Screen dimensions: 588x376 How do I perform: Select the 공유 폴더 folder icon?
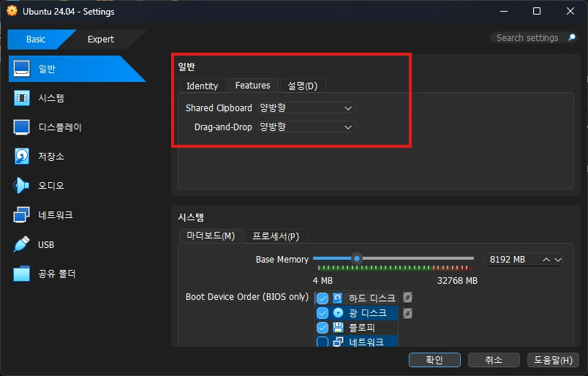tap(22, 274)
